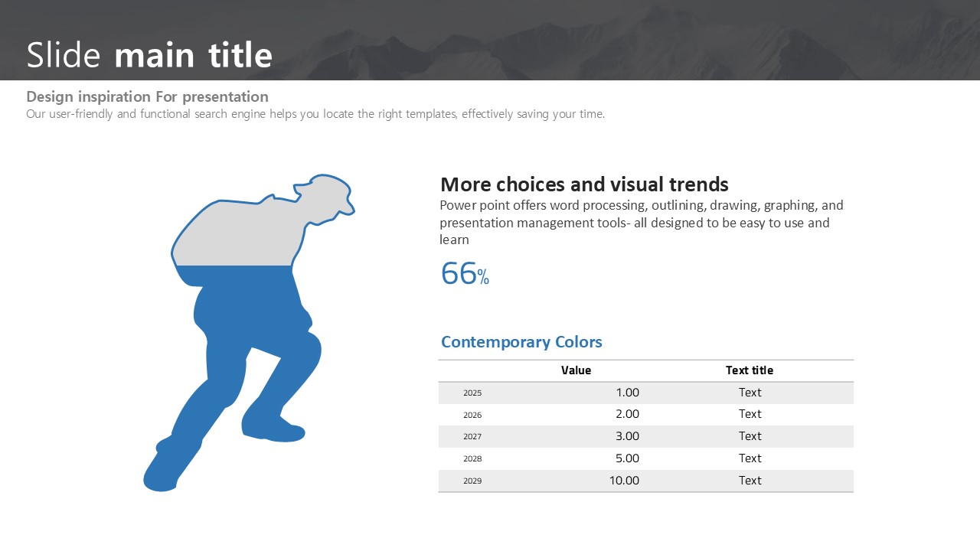Select the "More choices and visual trends" heading
This screenshot has width=980, height=551.
point(584,184)
